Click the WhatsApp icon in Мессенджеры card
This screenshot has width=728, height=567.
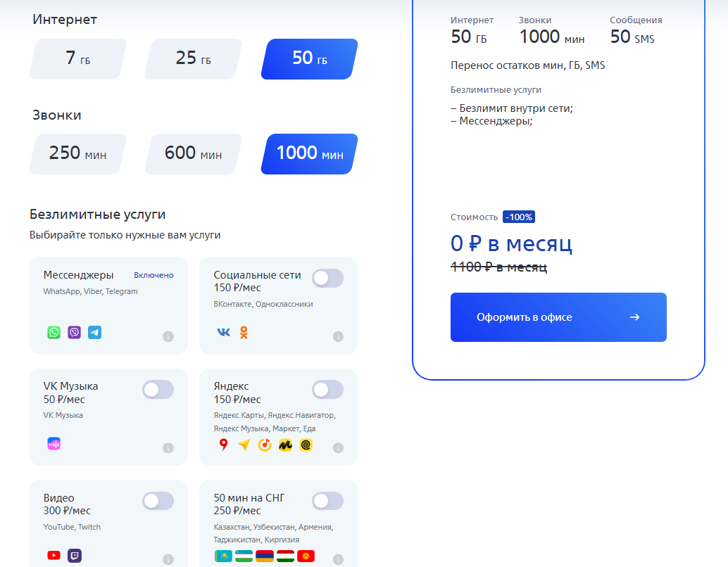click(54, 332)
